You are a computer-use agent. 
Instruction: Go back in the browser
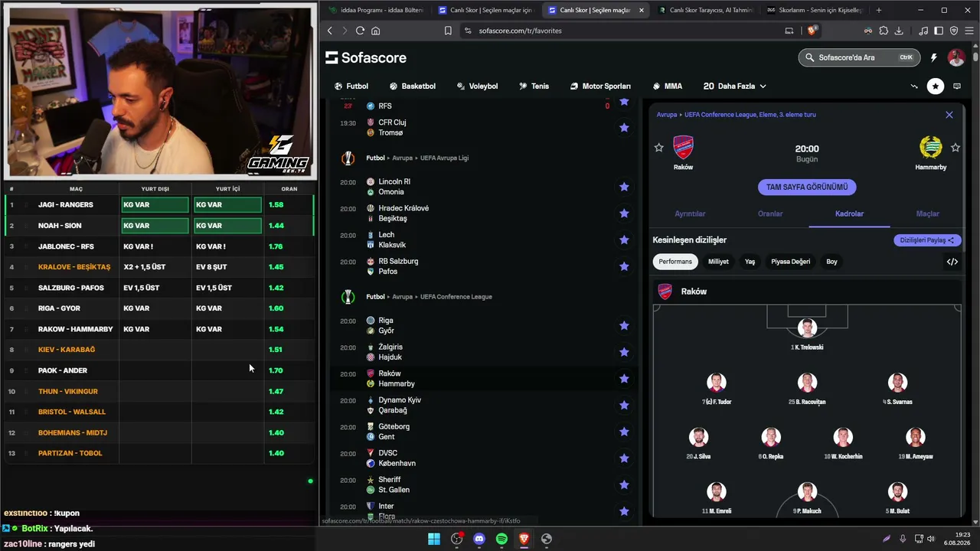(330, 31)
